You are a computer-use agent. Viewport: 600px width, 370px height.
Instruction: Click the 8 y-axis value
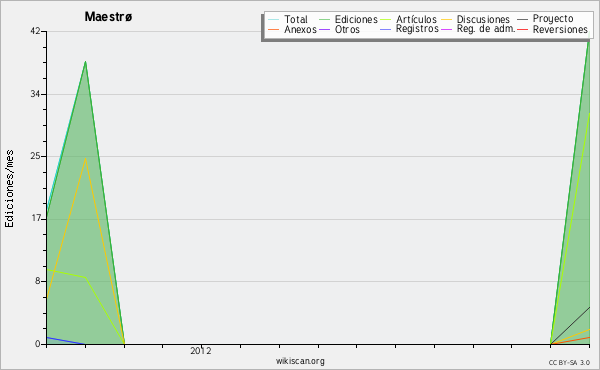coord(38,281)
